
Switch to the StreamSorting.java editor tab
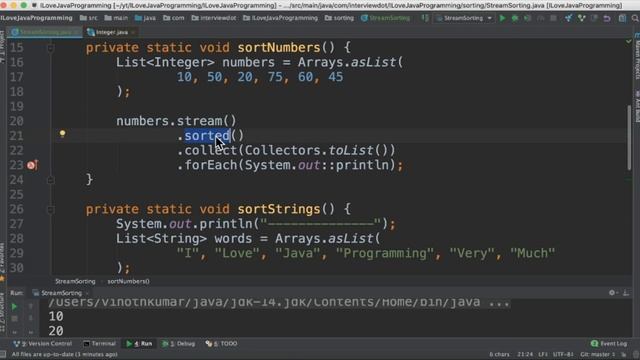pos(45,32)
